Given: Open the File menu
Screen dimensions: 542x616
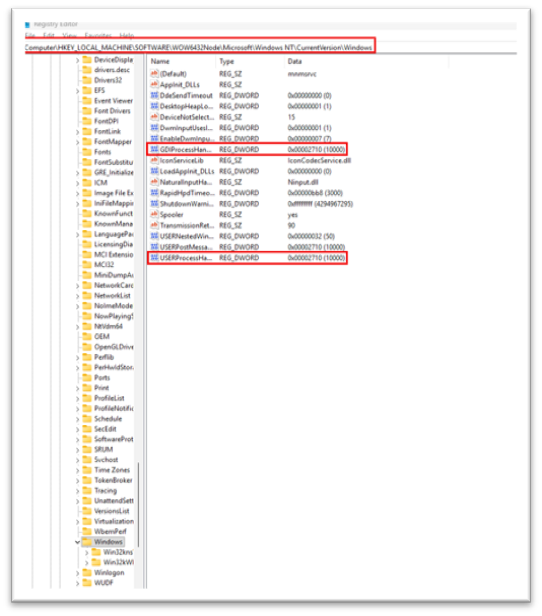Looking at the screenshot, I should coord(30,35).
